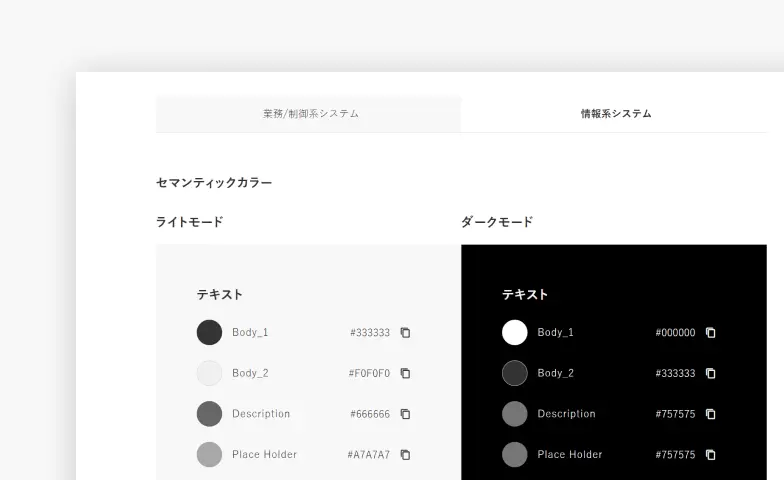Click light mode Body_1 dark swatch

209,332
